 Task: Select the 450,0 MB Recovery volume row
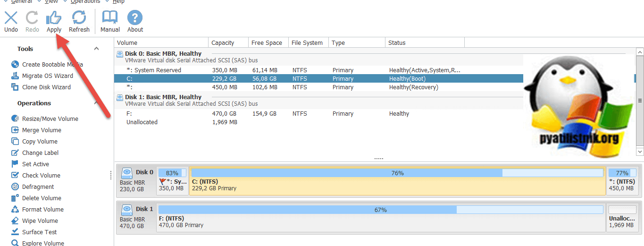tap(318, 87)
